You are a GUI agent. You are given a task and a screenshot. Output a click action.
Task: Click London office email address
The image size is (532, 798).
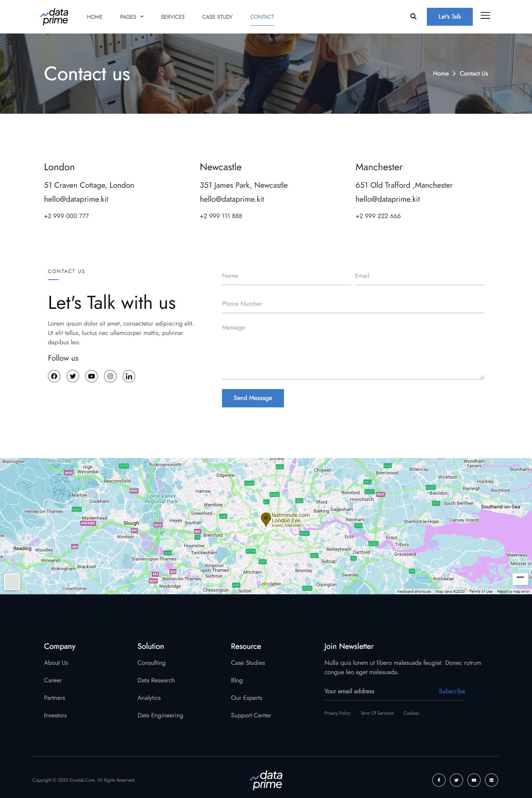(76, 199)
